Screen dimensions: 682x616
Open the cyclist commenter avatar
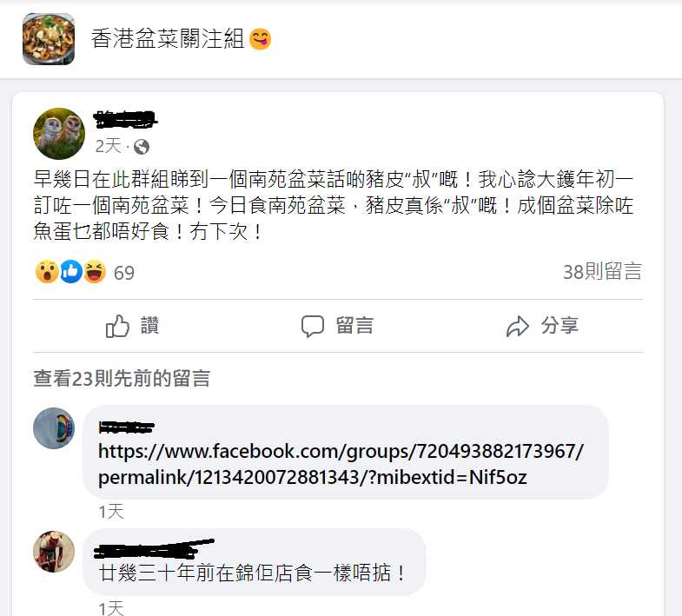coord(54,552)
